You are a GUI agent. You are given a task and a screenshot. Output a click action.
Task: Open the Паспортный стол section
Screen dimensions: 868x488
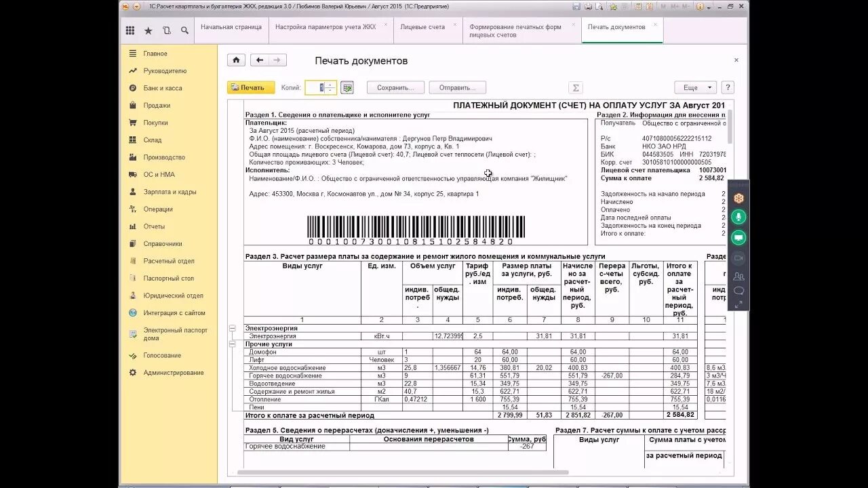coord(169,279)
